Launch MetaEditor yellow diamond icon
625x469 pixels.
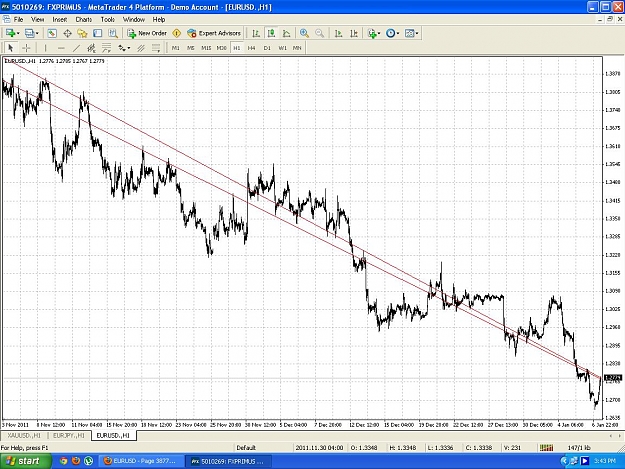point(177,33)
